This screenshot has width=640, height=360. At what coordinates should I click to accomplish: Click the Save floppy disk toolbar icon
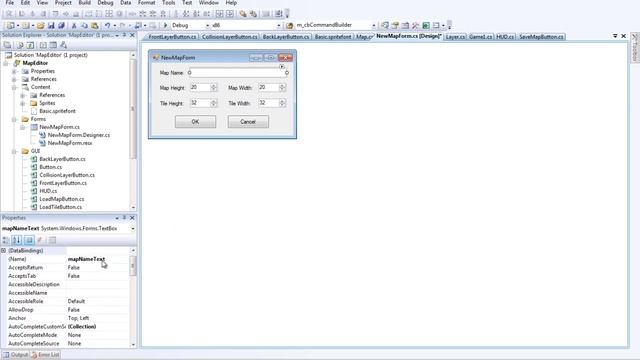[x=51, y=25]
